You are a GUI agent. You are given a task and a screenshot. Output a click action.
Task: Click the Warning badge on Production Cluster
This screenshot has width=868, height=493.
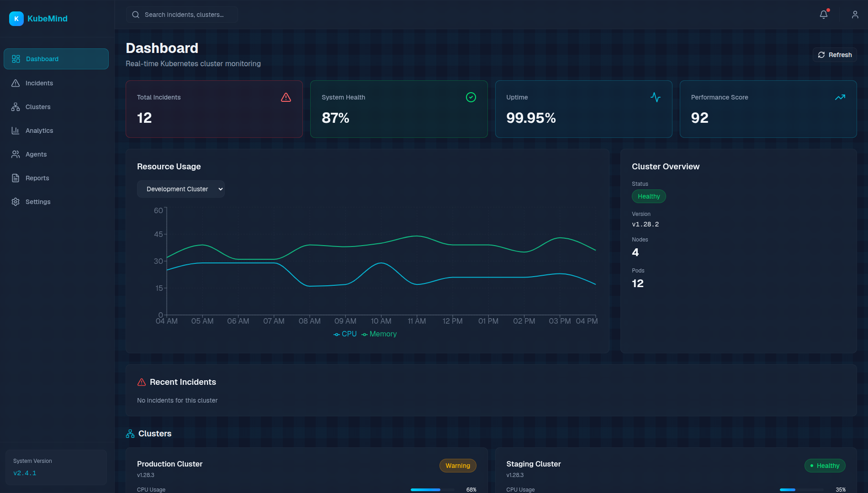[458, 466]
